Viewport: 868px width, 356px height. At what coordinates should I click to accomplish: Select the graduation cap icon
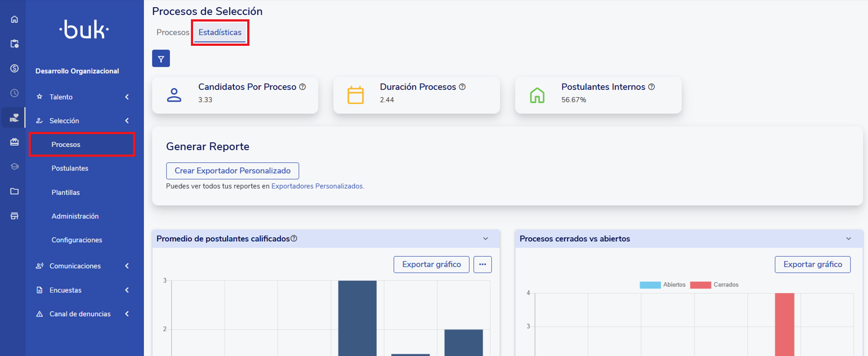14,167
